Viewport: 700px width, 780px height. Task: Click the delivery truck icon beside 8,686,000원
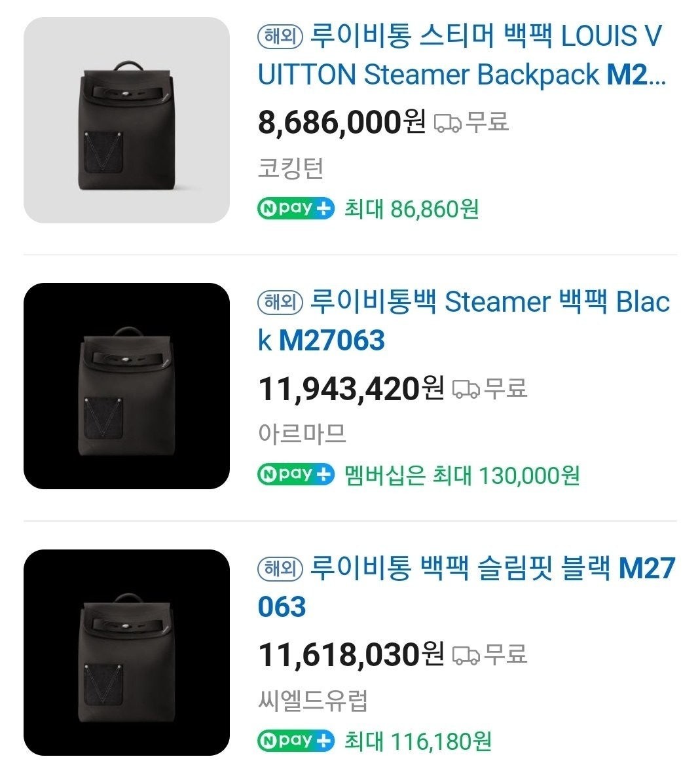point(448,122)
